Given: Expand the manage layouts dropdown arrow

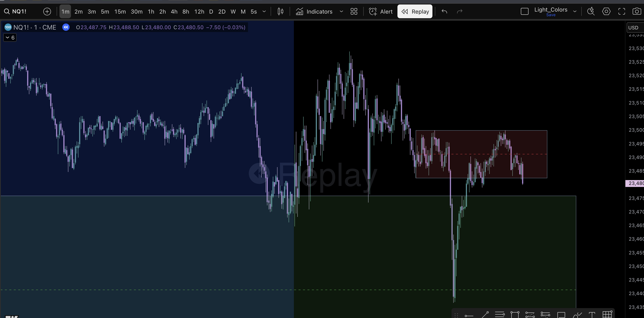Looking at the screenshot, I should tap(575, 12).
